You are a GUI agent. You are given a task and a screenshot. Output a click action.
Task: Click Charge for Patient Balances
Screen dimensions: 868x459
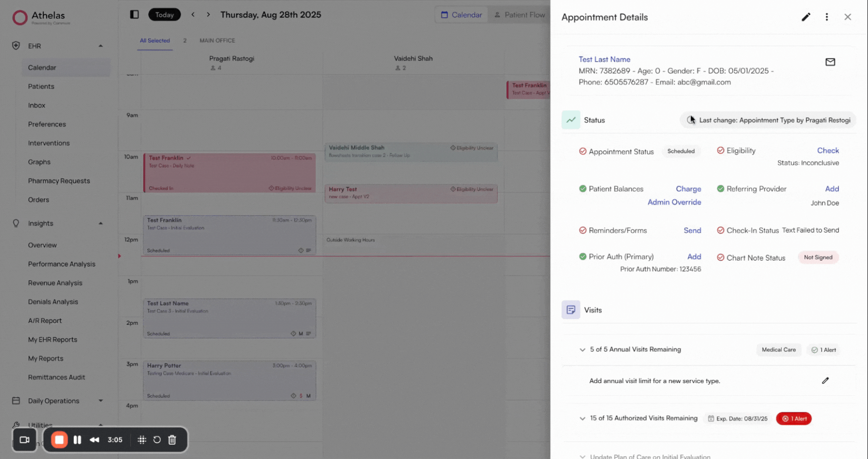click(x=688, y=189)
